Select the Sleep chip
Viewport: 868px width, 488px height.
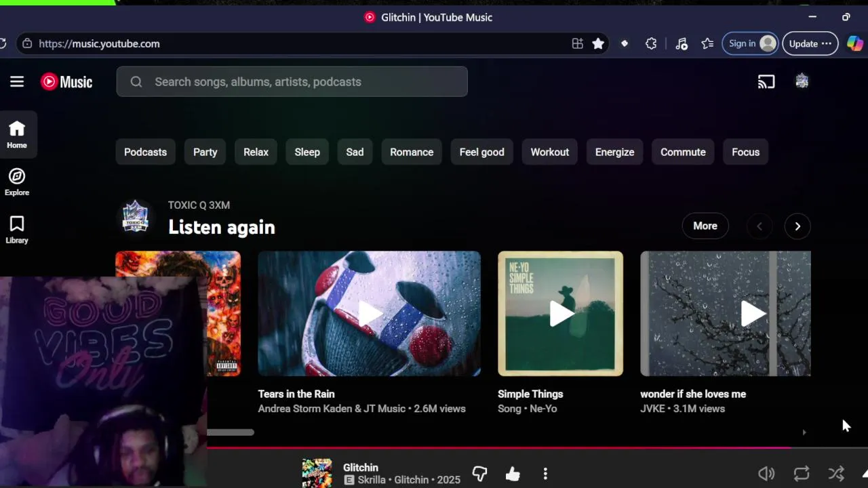coord(307,152)
